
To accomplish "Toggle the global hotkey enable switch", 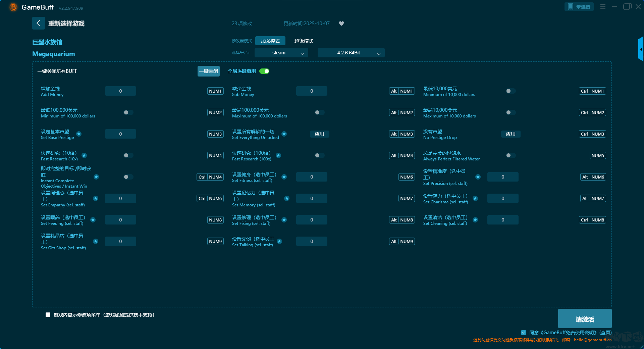I will [x=264, y=71].
